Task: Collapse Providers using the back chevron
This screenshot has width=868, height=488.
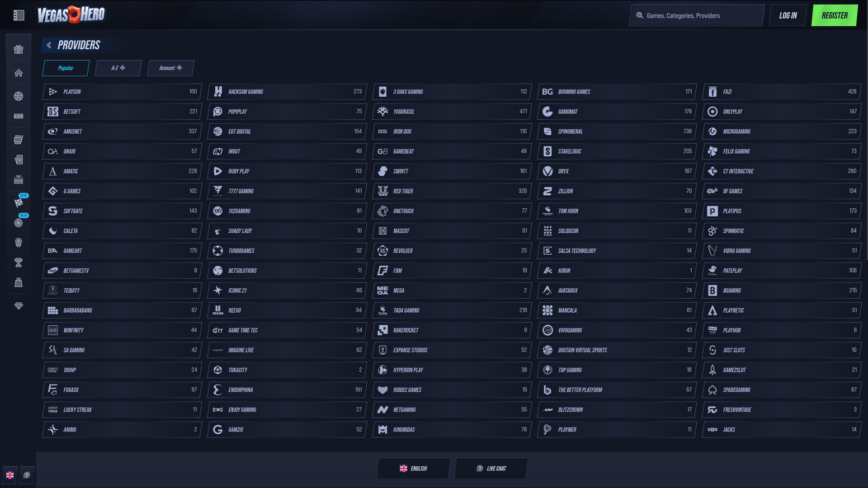Action: 49,45
